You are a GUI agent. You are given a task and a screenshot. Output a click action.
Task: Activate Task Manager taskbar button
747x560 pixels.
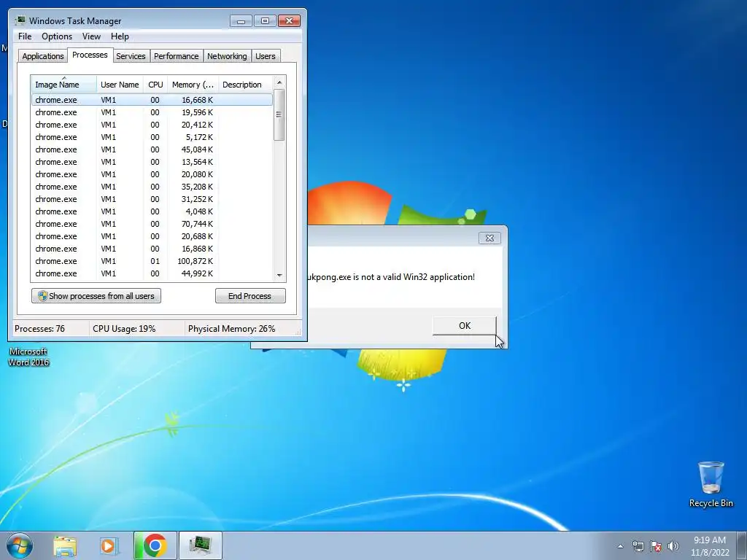(x=200, y=545)
